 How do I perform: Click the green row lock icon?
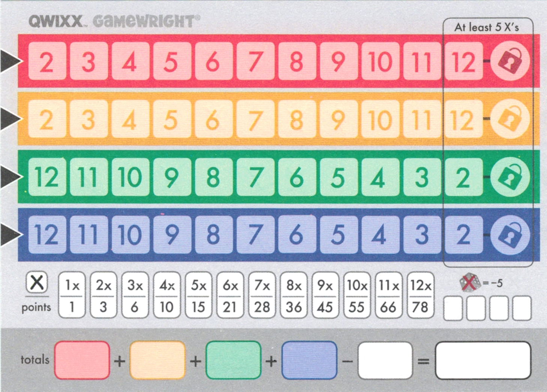[x=511, y=176]
